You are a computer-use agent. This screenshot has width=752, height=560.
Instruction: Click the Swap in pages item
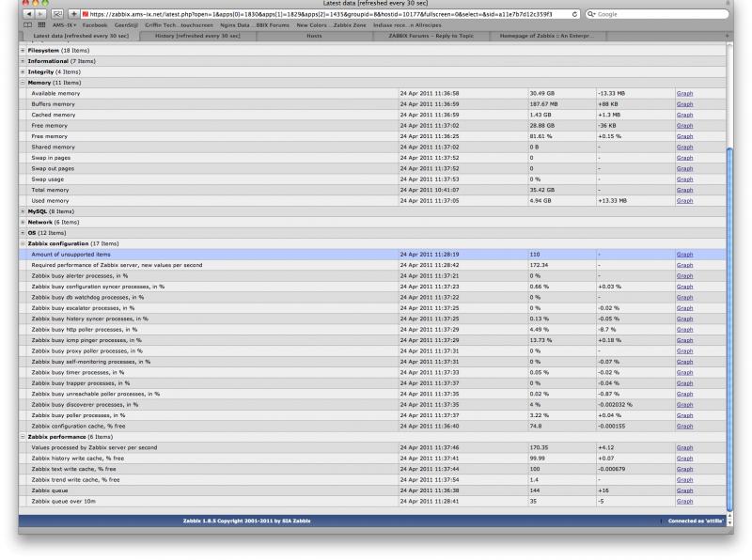coord(51,158)
